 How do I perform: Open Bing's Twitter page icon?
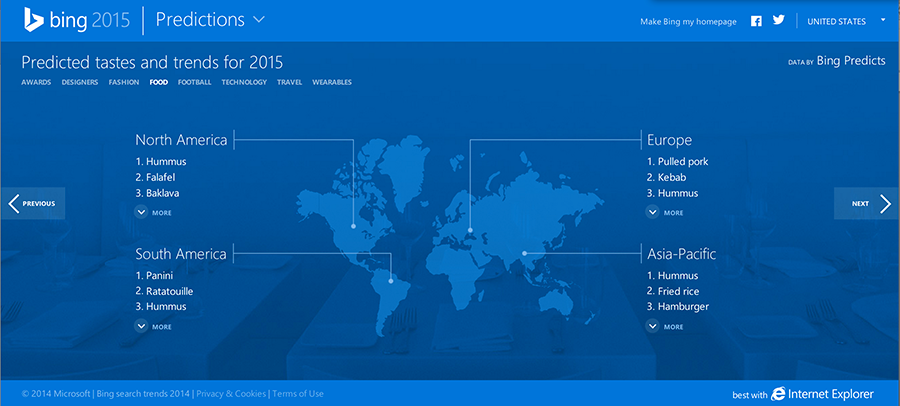point(778,20)
